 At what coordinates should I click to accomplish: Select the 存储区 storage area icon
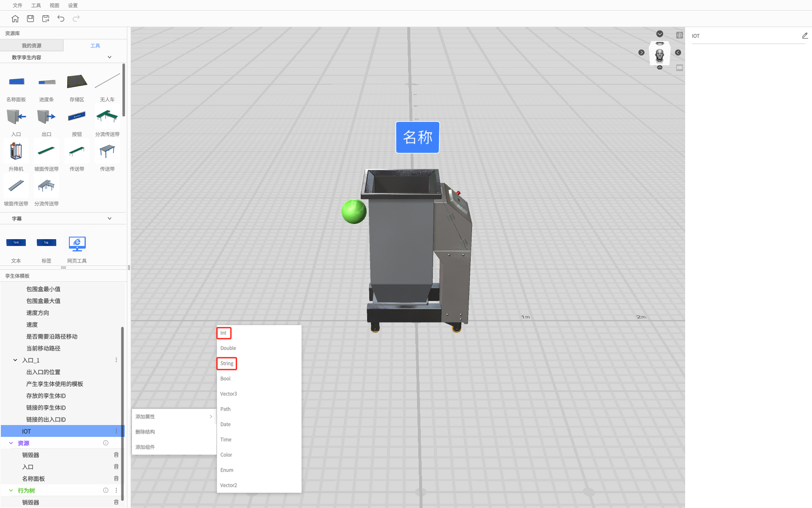click(x=77, y=82)
